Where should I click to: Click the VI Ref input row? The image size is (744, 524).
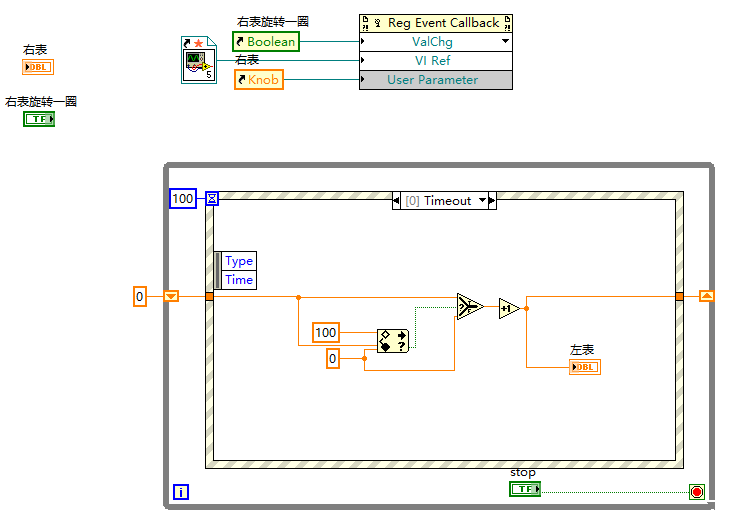click(436, 61)
